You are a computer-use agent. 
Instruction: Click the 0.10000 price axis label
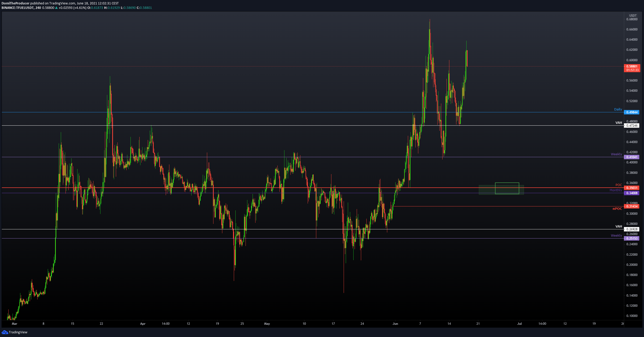(x=632, y=316)
